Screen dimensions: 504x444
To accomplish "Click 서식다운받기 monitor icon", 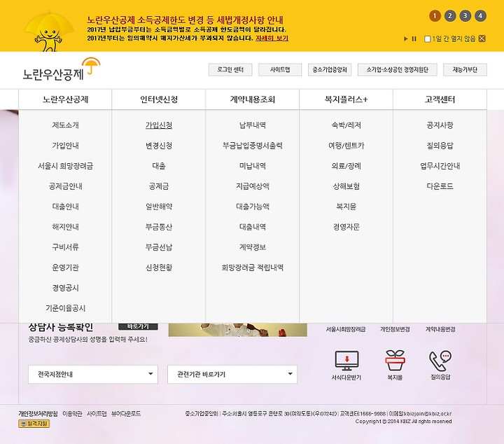I will [x=346, y=361].
